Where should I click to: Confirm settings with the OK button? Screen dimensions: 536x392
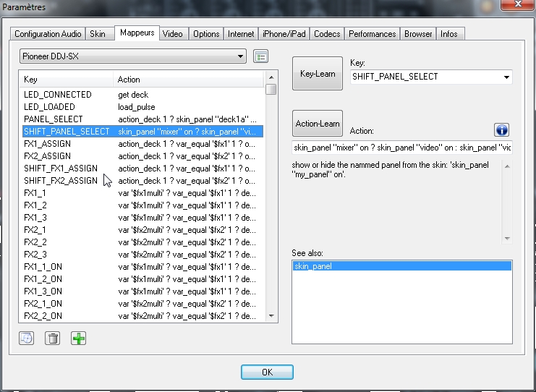point(267,372)
